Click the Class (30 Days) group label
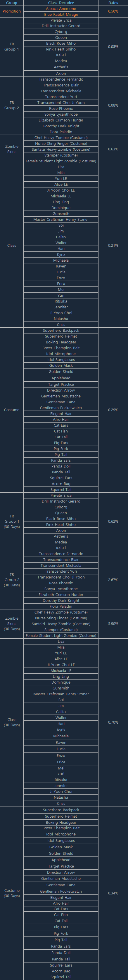128x980 pixels. click(12, 722)
